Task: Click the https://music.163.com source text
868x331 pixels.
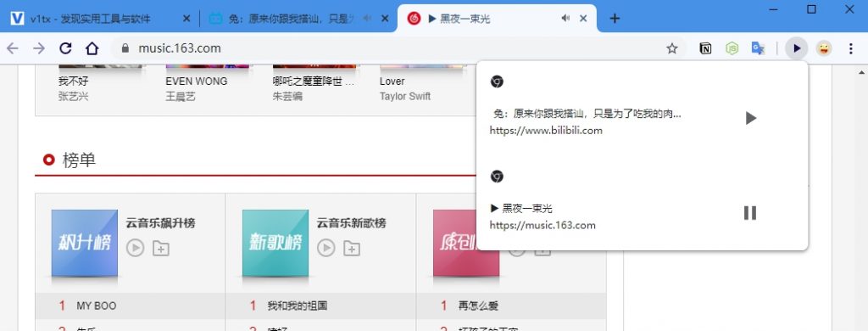Action: coord(542,226)
